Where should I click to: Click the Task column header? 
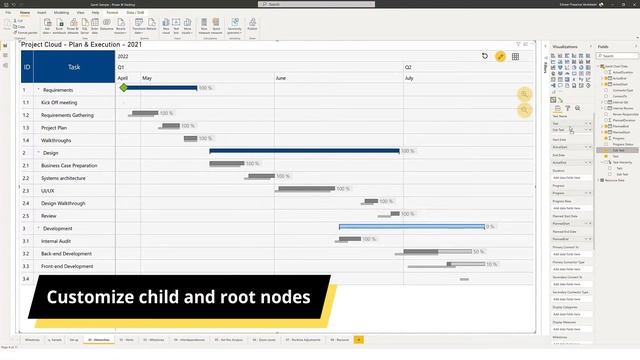point(74,67)
